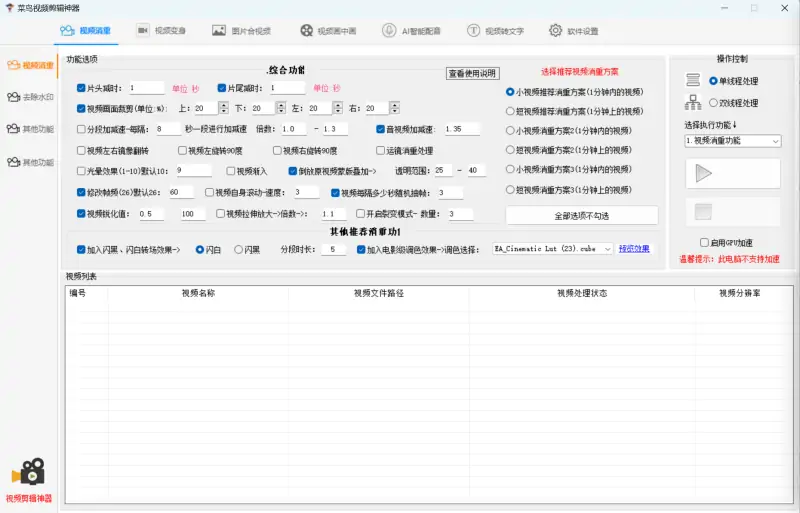The width and height of the screenshot is (800, 513).
Task: Click the 全部选项不勾选 button
Action: click(x=581, y=216)
